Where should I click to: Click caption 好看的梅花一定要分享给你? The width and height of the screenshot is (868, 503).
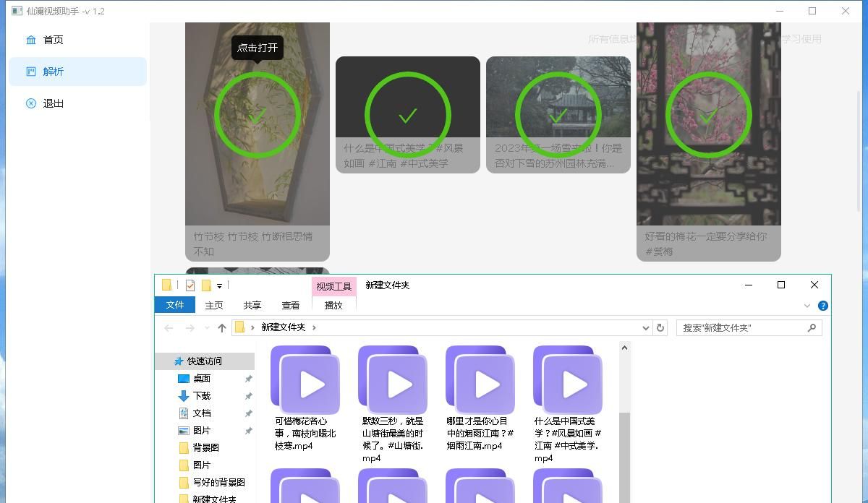tap(706, 244)
